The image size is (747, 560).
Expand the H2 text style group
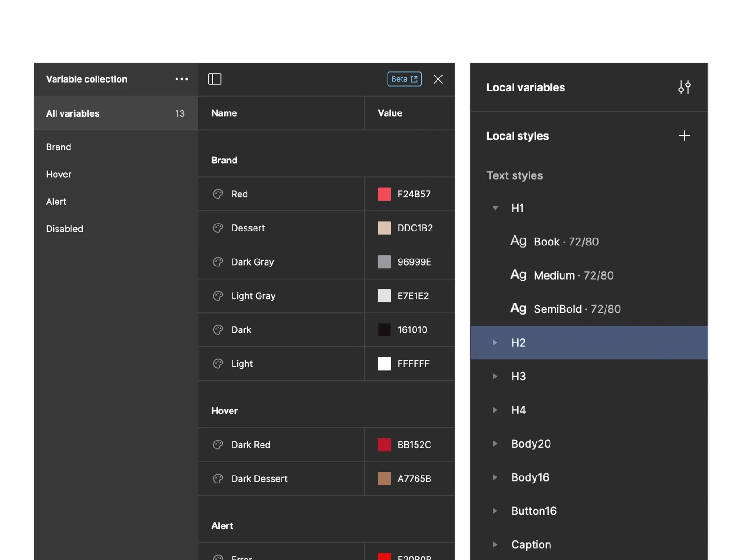coord(495,342)
